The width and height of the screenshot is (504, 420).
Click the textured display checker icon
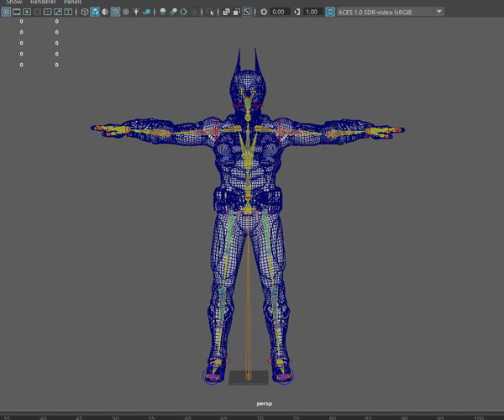126,13
